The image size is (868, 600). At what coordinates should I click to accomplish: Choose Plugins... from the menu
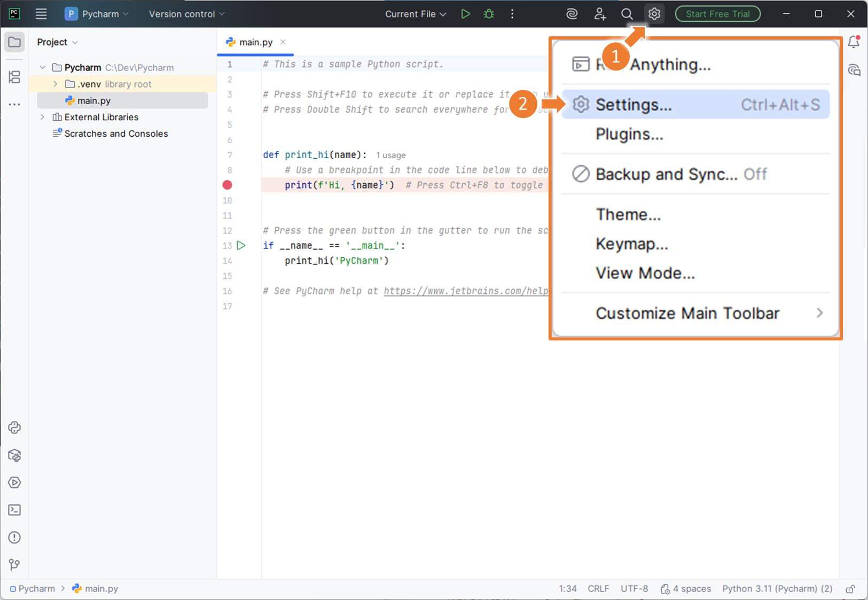click(695, 134)
